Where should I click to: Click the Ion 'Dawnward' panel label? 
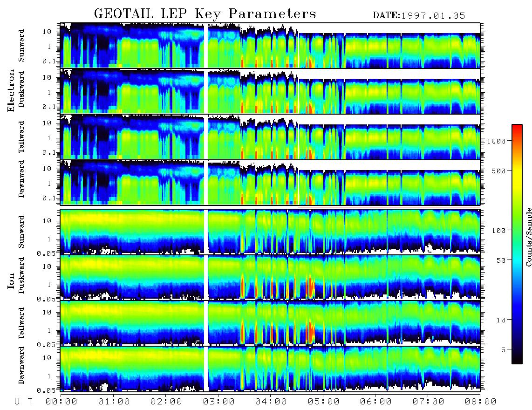point(21,365)
